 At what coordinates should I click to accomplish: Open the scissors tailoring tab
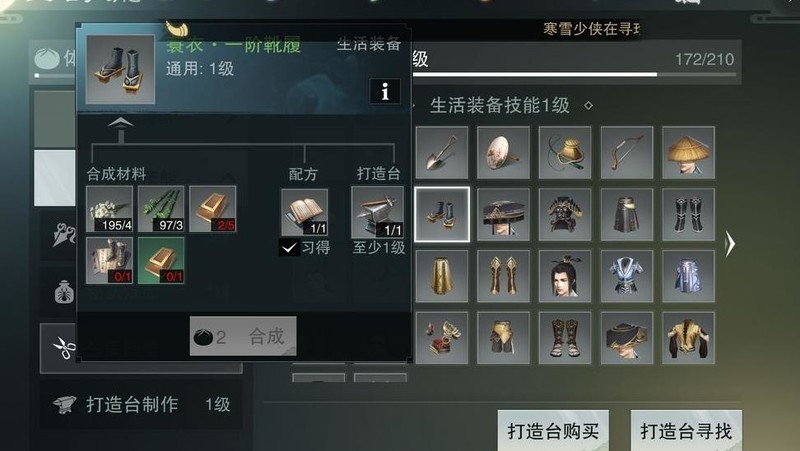(x=64, y=348)
